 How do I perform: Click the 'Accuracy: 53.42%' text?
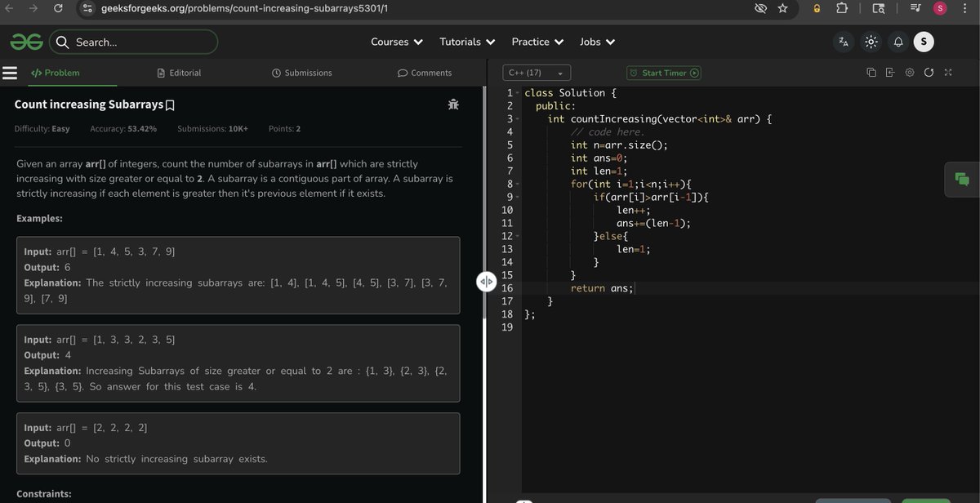123,129
